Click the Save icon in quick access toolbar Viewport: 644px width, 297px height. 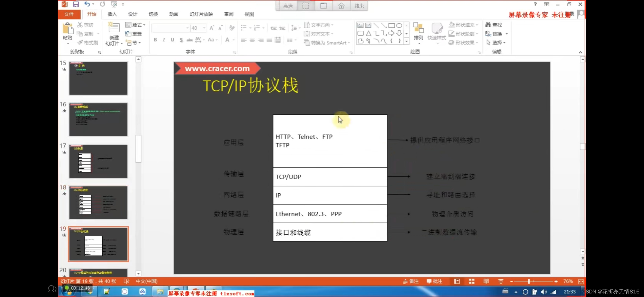pos(76,4)
